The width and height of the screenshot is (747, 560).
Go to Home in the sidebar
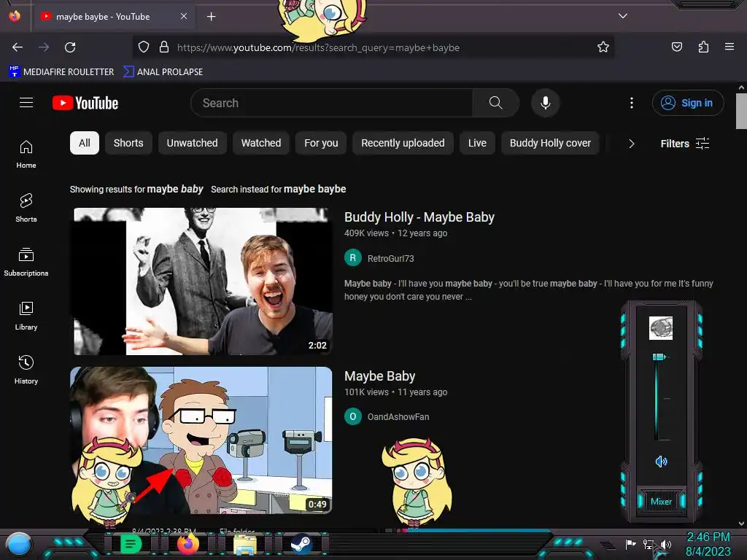(x=26, y=154)
